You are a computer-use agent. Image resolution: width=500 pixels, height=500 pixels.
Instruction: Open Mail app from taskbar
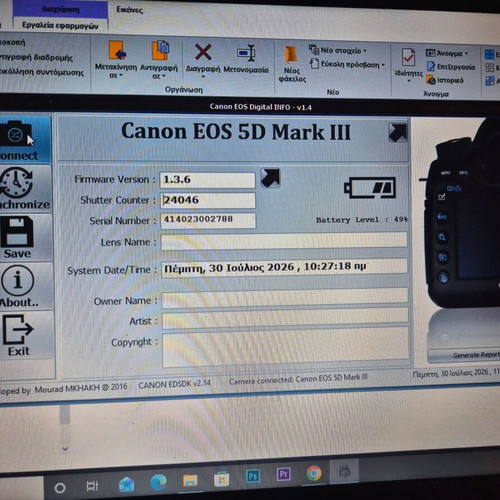pyautogui.click(x=127, y=484)
